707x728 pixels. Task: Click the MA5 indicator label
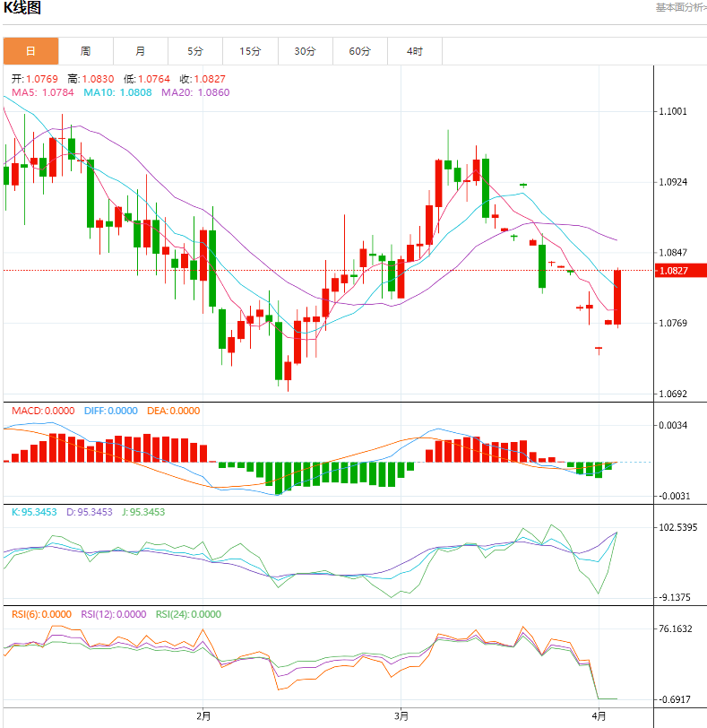43,92
